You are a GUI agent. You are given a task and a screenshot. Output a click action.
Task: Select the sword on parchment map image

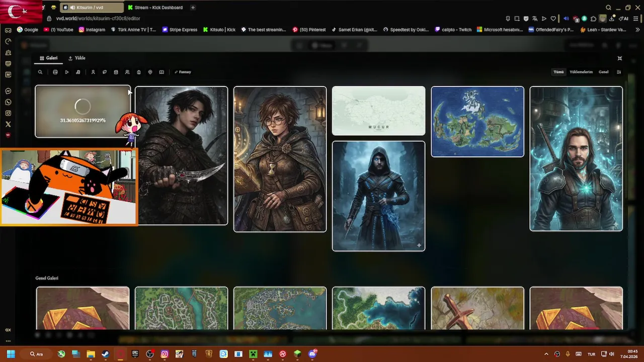(477, 308)
